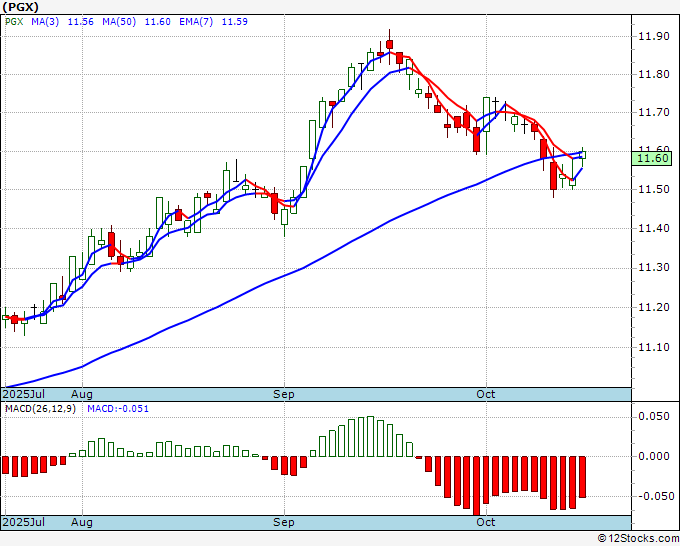Click the 11.20 price axis label
Image resolution: width=680 pixels, height=546 pixels.
click(x=654, y=307)
